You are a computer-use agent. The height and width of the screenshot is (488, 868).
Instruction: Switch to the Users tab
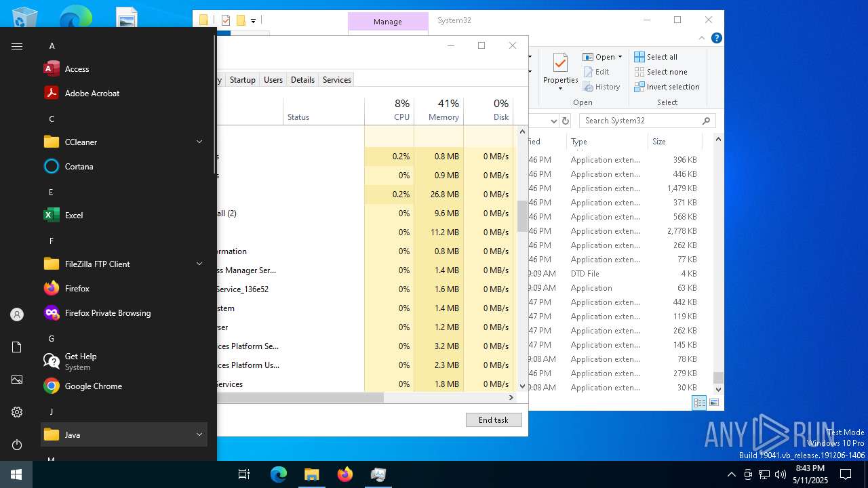pyautogui.click(x=273, y=80)
